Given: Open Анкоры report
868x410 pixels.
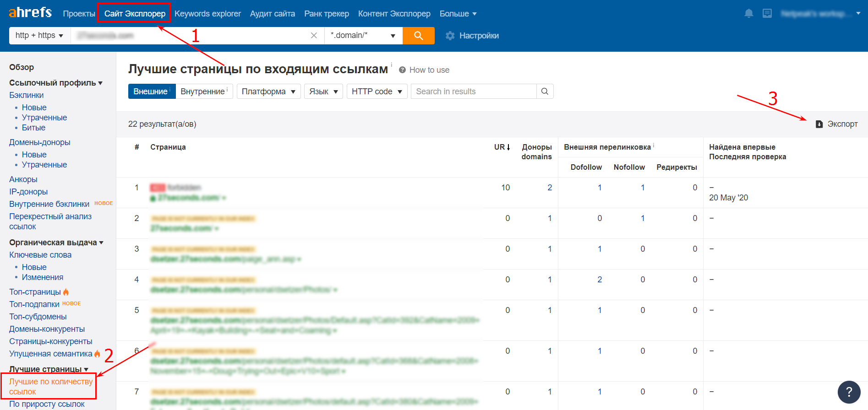Looking at the screenshot, I should [x=23, y=179].
